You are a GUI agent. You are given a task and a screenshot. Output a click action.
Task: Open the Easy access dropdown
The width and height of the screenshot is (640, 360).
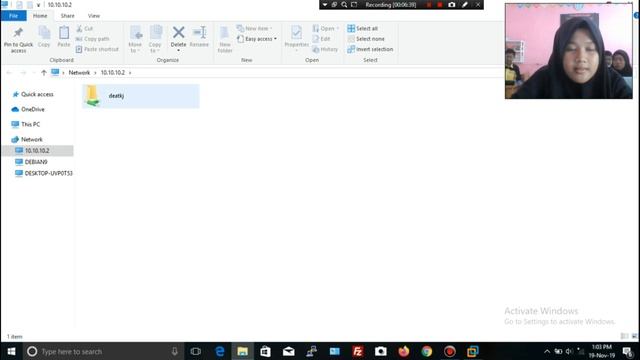pos(257,39)
